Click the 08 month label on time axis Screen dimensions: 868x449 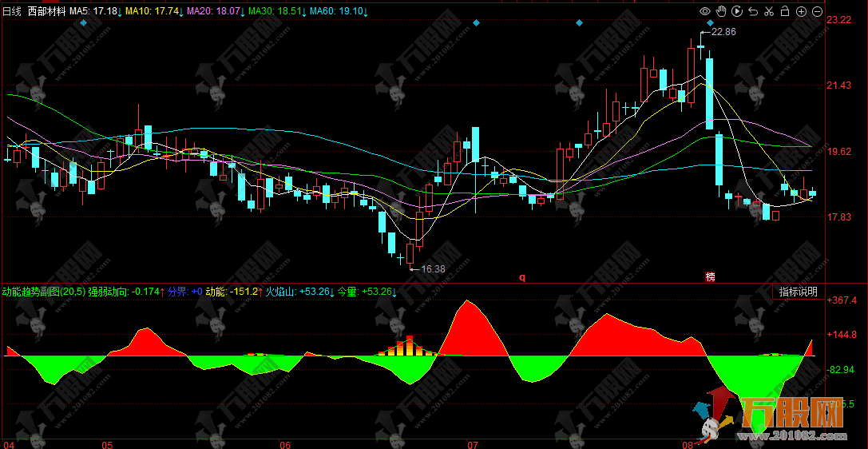[688, 444]
